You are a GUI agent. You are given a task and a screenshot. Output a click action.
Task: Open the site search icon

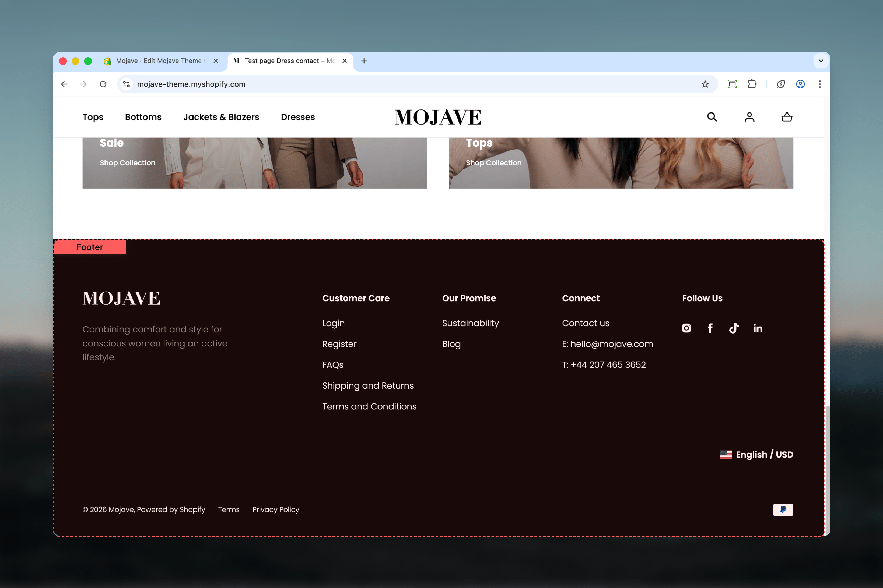712,117
